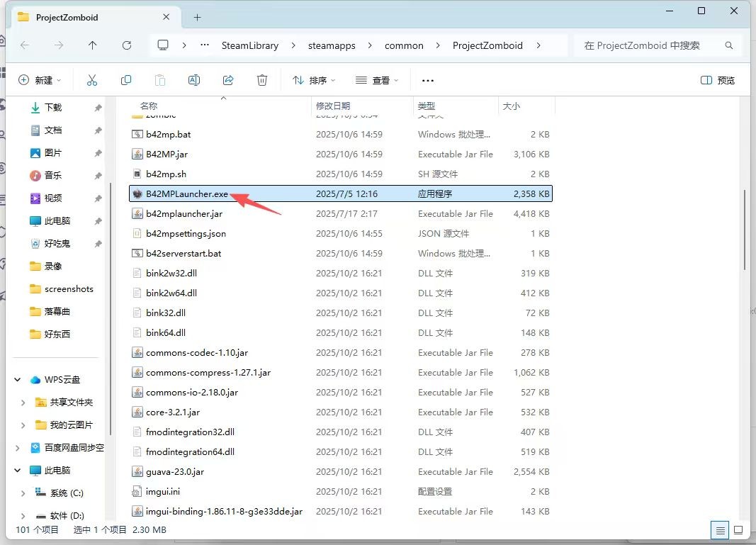
Task: Open the more options ellipsis menu
Action: (427, 81)
